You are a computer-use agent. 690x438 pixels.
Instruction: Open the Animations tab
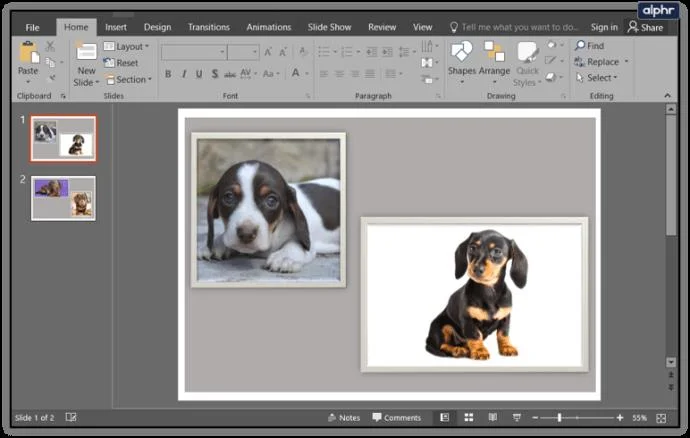pos(268,27)
